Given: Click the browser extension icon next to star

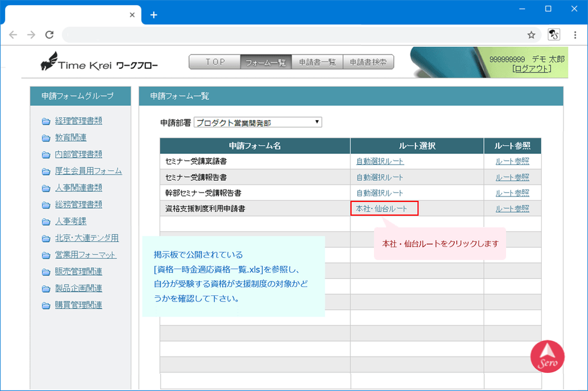Looking at the screenshot, I should coord(554,35).
